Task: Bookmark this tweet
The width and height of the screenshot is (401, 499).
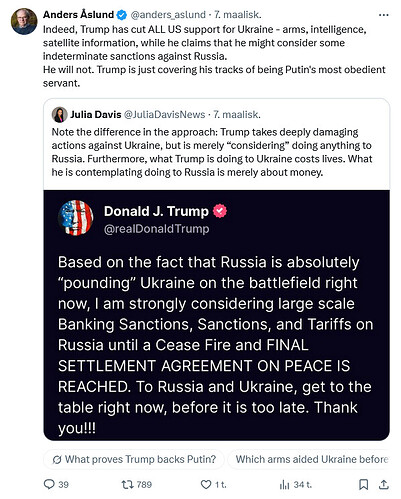Action: pyautogui.click(x=364, y=484)
